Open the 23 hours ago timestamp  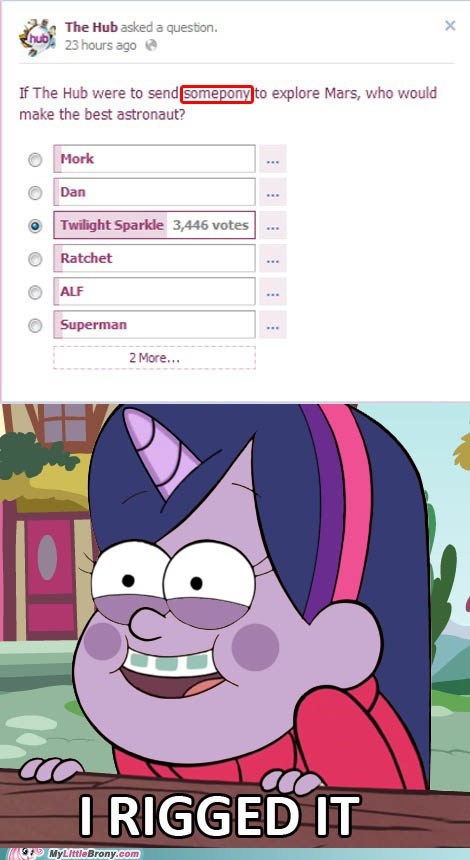(x=100, y=46)
